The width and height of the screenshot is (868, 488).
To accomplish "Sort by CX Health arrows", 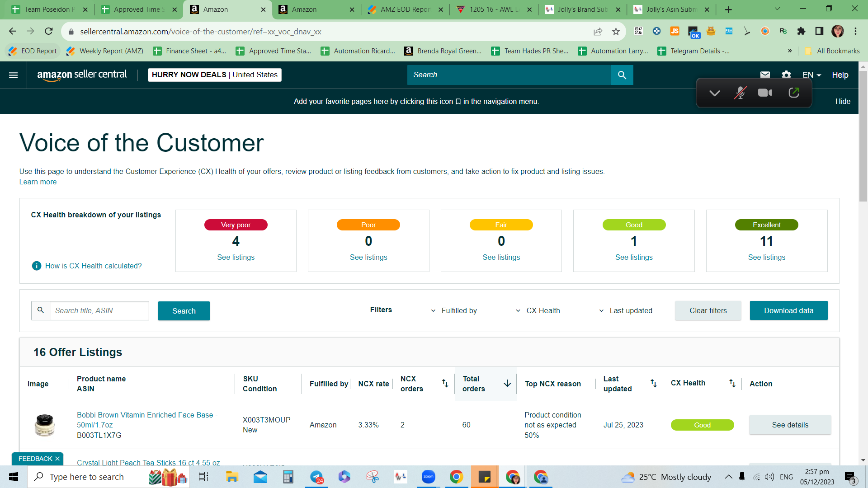I will pos(732,383).
